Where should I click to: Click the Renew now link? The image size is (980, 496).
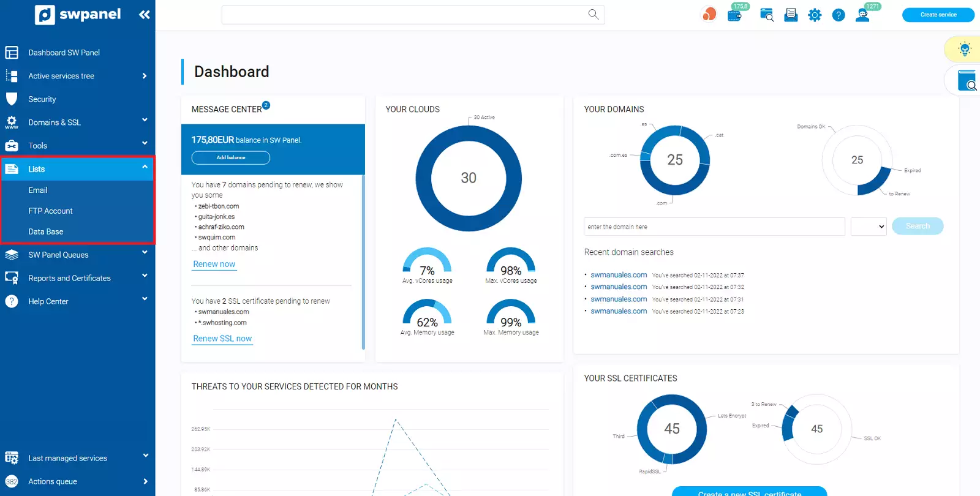coord(214,265)
